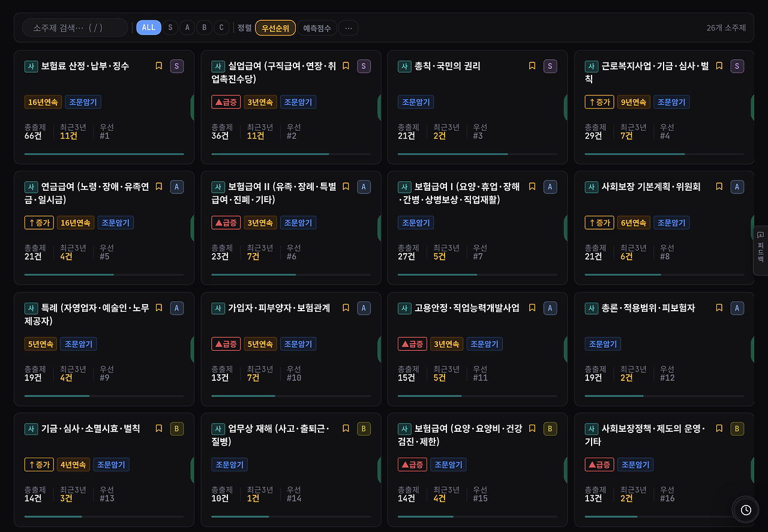Screen dimensions: 768x532
Task: Toggle bookmark on 고용안정·직업능력개발사업 card
Action: (x=532, y=308)
